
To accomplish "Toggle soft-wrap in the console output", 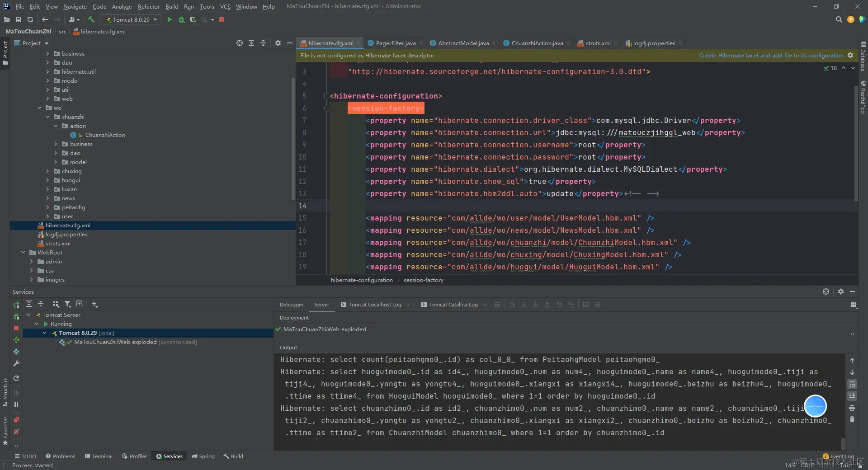I will pyautogui.click(x=852, y=384).
